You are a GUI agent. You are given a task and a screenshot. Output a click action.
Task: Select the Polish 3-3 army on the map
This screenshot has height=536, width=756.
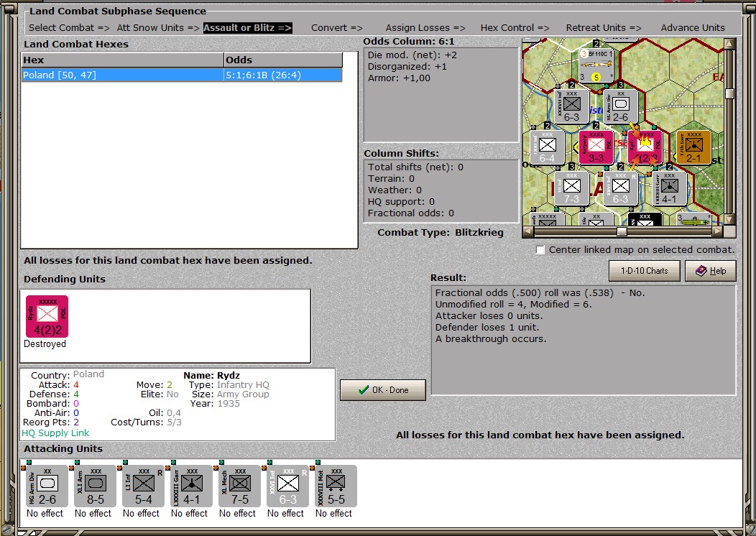596,147
